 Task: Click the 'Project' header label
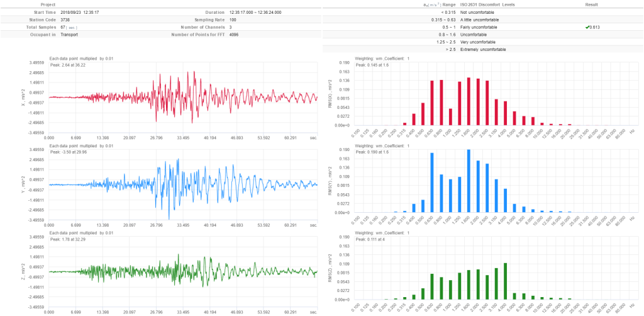(31, 4)
